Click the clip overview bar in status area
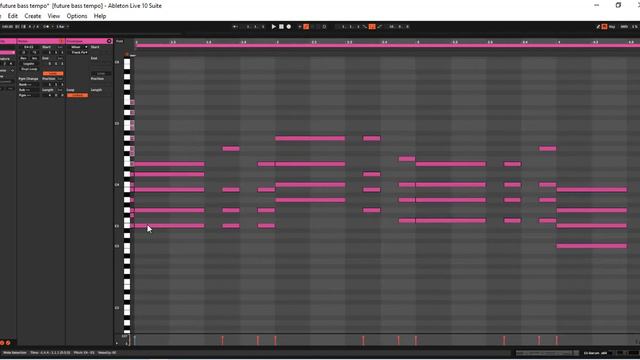The image size is (640, 360). tap(547, 353)
